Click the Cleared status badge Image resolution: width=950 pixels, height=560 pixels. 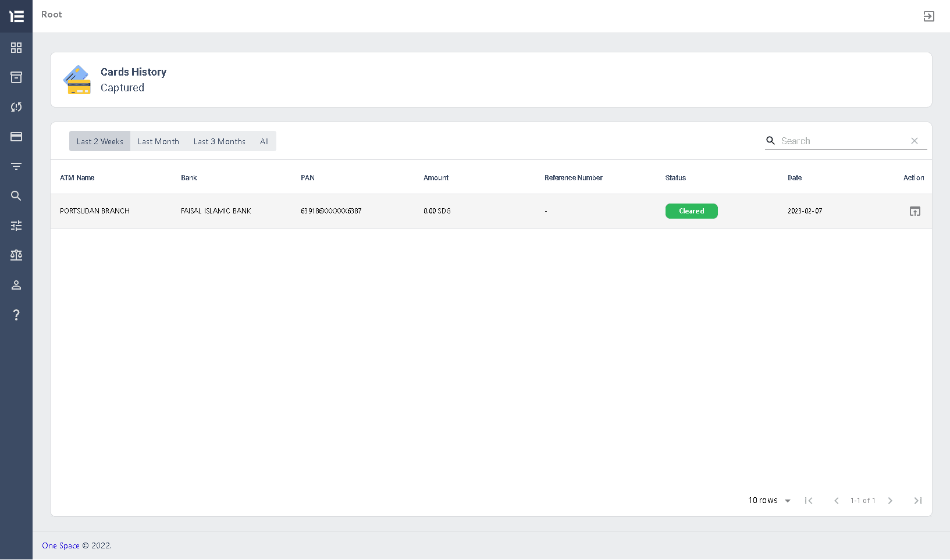[x=691, y=211]
